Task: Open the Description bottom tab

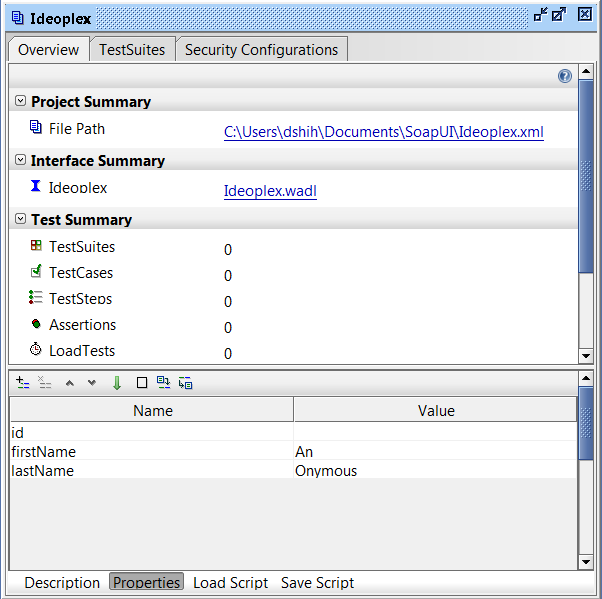Action: click(62, 582)
